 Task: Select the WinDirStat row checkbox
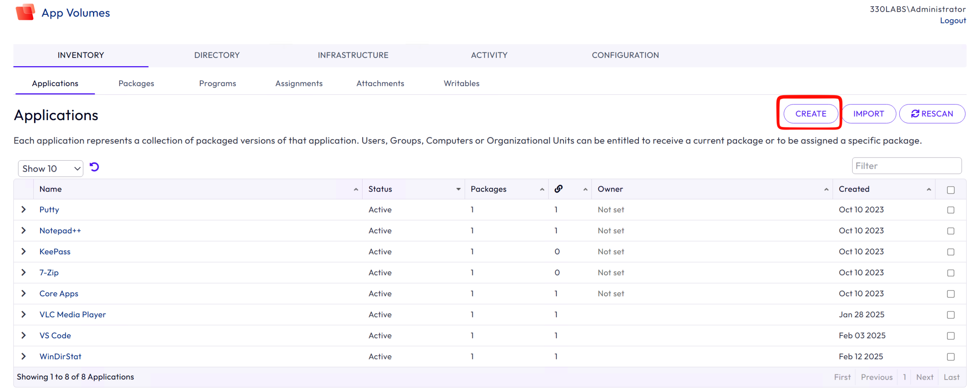[951, 357]
